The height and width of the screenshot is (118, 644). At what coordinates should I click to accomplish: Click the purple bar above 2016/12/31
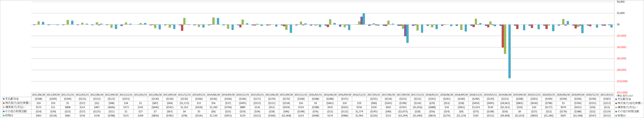[x=362, y=21]
